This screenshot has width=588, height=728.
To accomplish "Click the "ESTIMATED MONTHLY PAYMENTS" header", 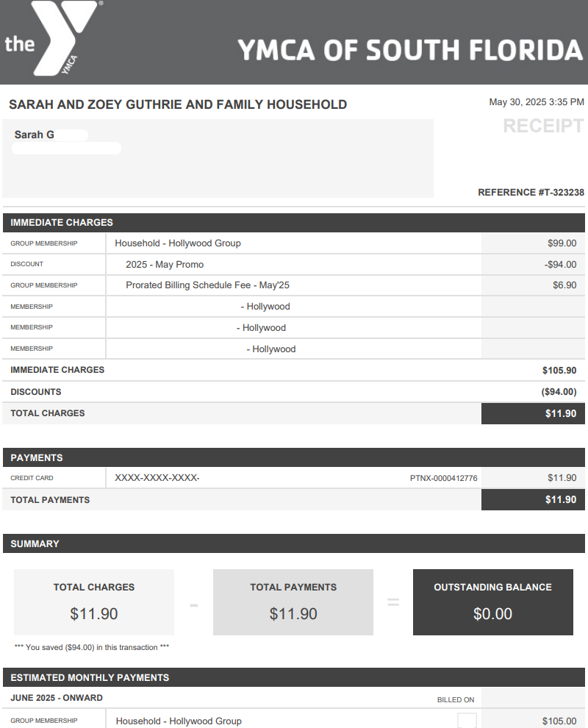I will [x=90, y=677].
